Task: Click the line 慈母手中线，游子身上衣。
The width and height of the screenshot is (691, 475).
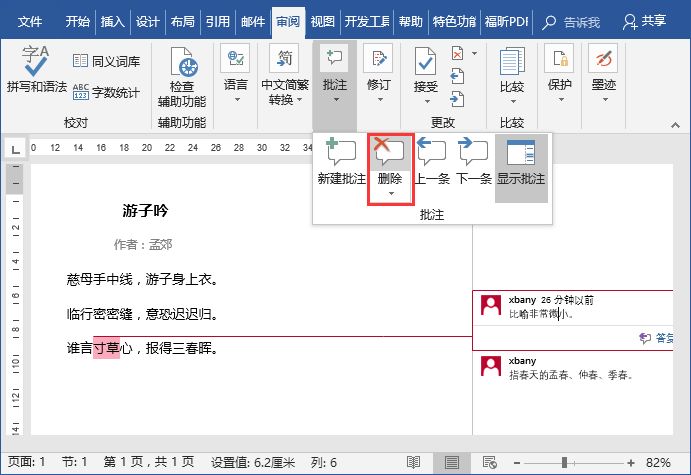Action: click(142, 279)
